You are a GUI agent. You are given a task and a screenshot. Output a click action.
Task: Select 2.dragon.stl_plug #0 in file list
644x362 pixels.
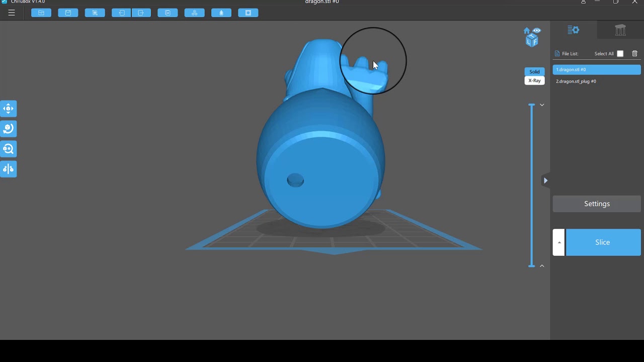pos(597,81)
